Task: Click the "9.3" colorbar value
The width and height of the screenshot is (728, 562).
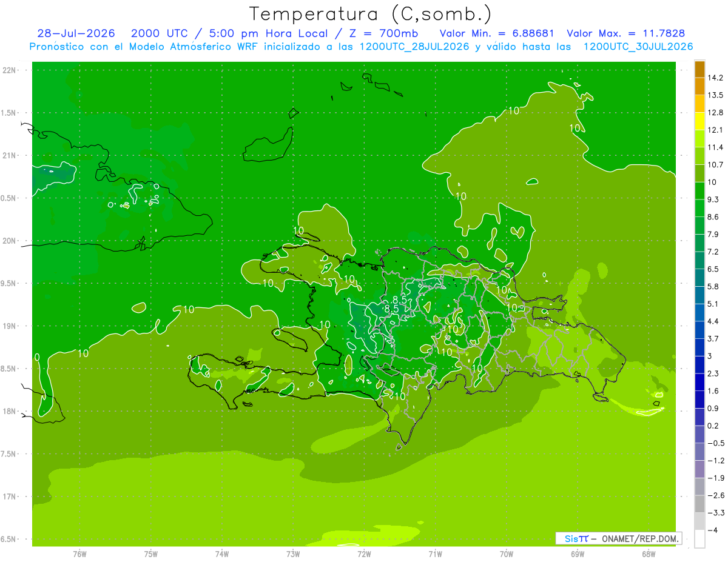Action: [713, 199]
